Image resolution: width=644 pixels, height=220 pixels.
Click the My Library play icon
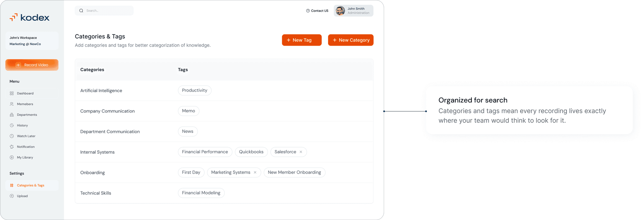(x=12, y=158)
